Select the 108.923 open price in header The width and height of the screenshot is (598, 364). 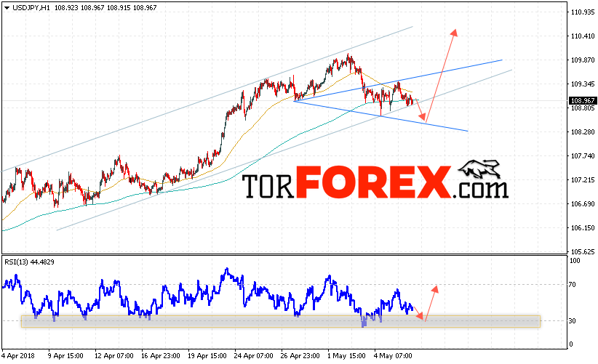(x=66, y=7)
